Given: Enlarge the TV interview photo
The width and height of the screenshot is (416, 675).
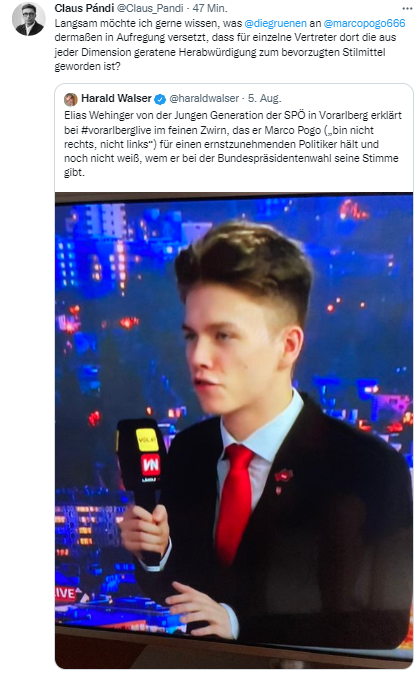Looking at the screenshot, I should point(234,430).
